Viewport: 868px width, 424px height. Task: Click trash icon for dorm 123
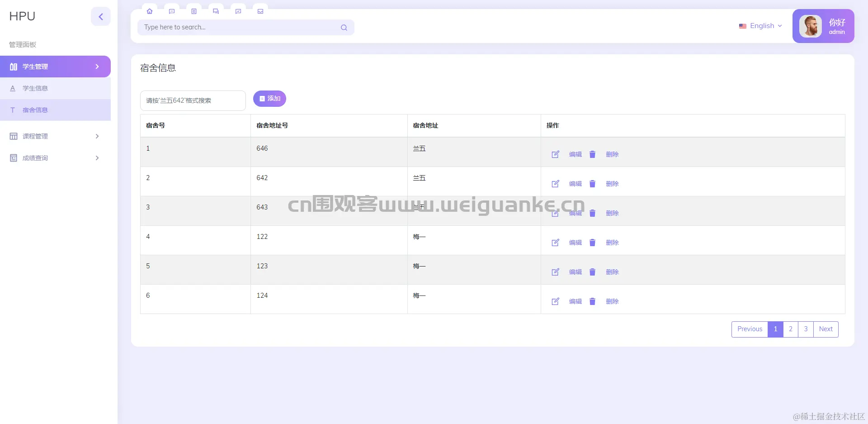(x=592, y=272)
